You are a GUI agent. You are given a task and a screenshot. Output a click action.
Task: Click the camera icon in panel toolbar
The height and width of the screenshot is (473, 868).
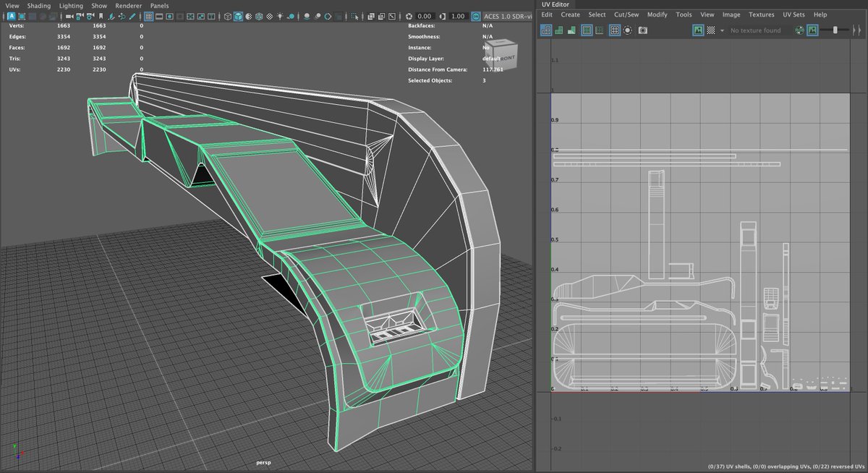tap(69, 16)
